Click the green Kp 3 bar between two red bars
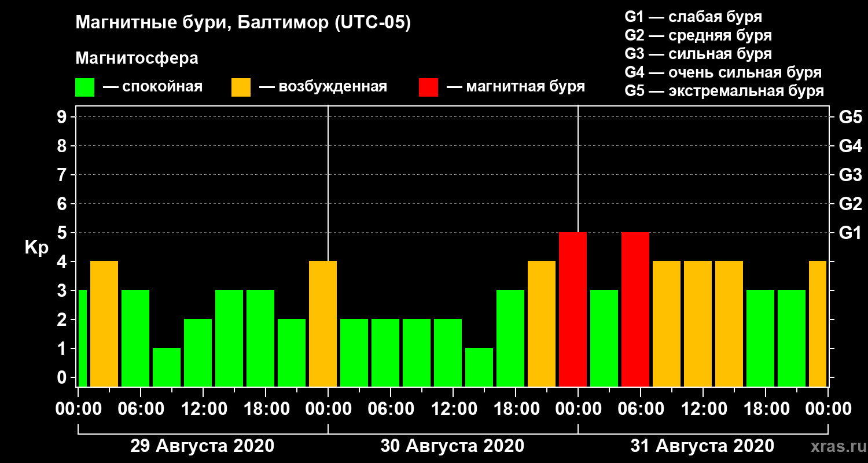 click(x=604, y=338)
